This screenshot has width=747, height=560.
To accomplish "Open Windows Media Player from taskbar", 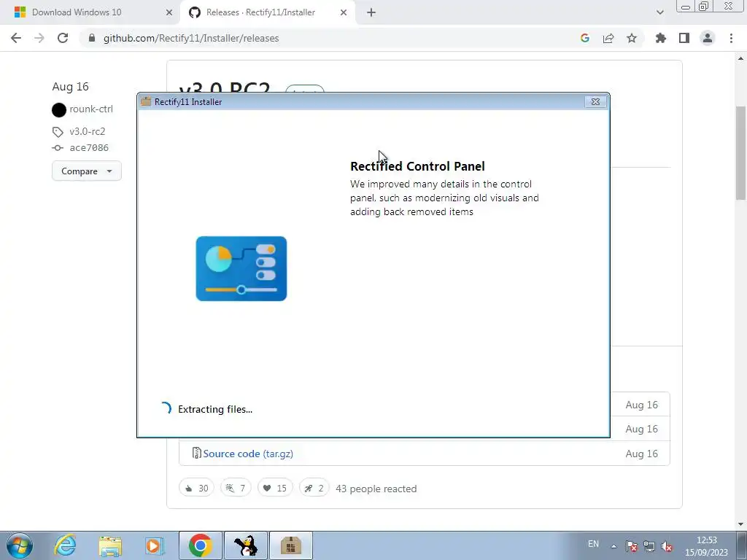I will (155, 545).
